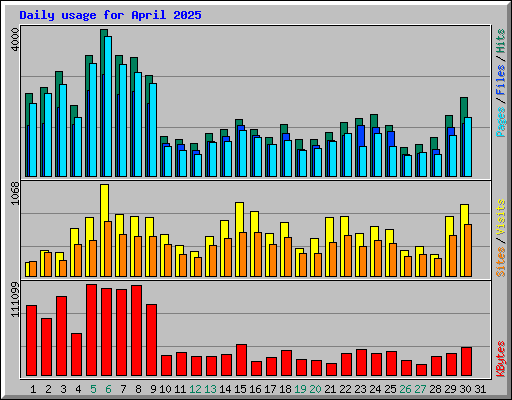Select green weekend day 13 label
Image resolution: width=512 pixels, height=400 pixels.
point(210,389)
